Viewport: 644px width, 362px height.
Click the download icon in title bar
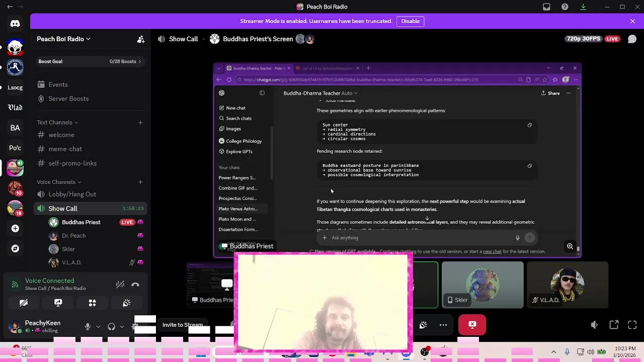pyautogui.click(x=583, y=7)
